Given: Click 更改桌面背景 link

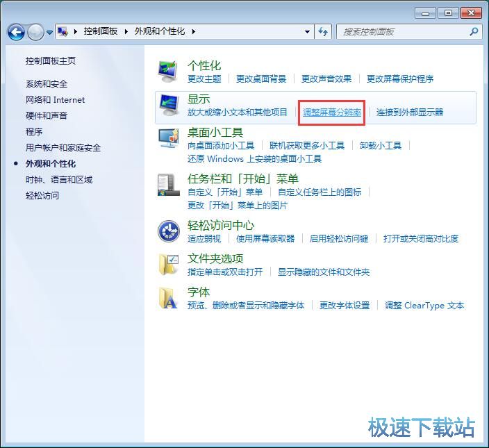Looking at the screenshot, I should tap(261, 79).
